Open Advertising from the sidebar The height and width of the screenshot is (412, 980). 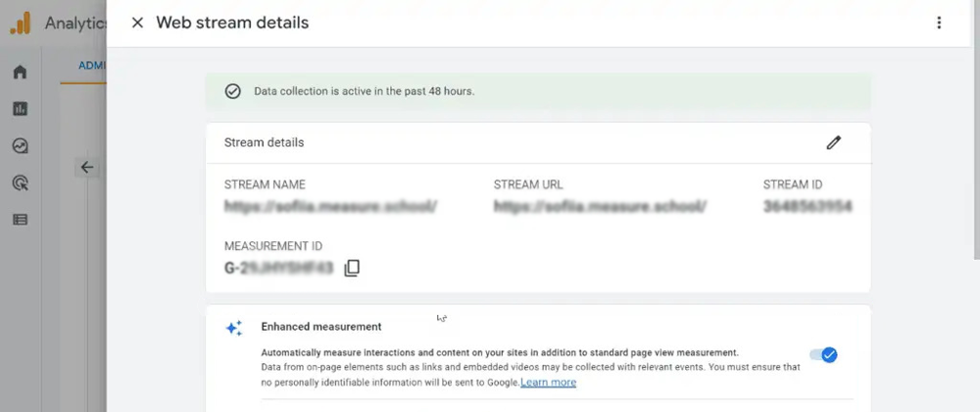click(20, 182)
